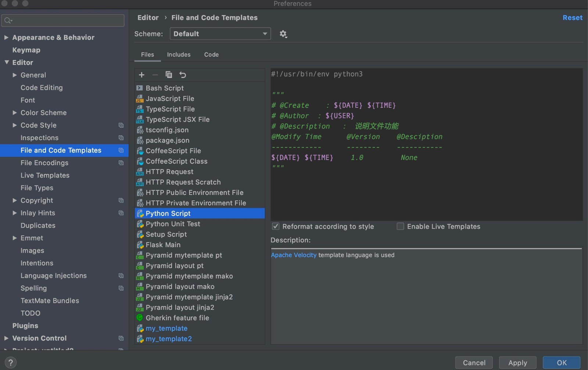588x370 pixels.
Task: Switch to the Files tab
Action: click(x=147, y=54)
